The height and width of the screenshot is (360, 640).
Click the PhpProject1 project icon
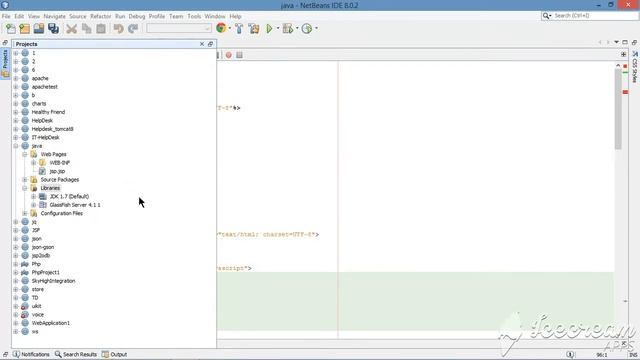click(25, 272)
